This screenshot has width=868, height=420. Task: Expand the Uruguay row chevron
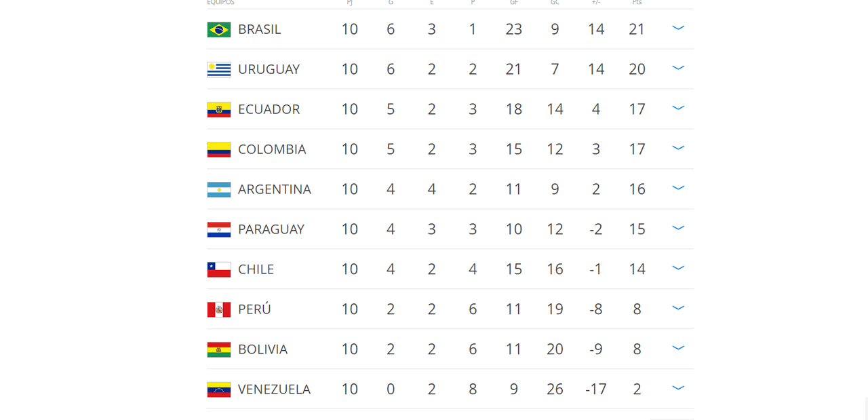point(677,69)
